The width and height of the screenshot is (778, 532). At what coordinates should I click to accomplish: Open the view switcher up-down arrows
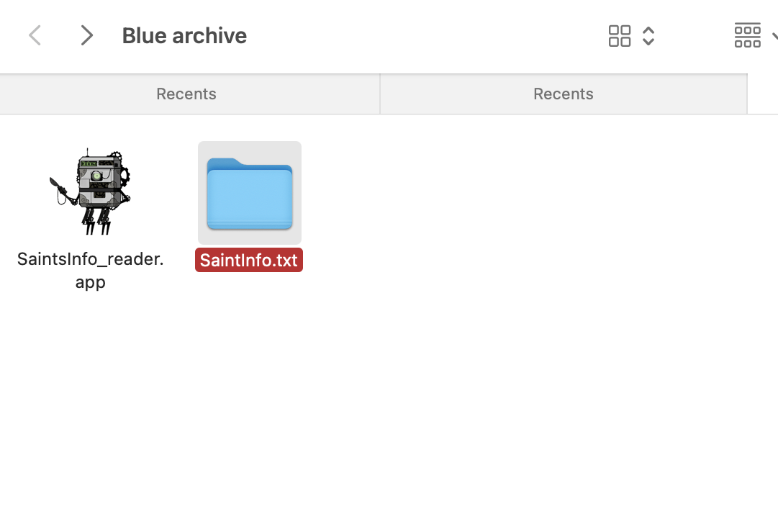[648, 36]
